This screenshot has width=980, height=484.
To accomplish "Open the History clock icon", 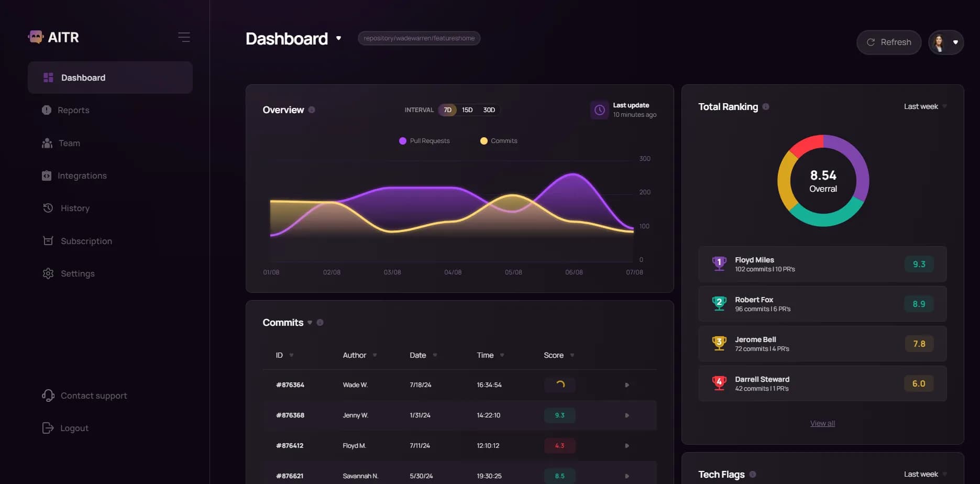I will pos(47,208).
